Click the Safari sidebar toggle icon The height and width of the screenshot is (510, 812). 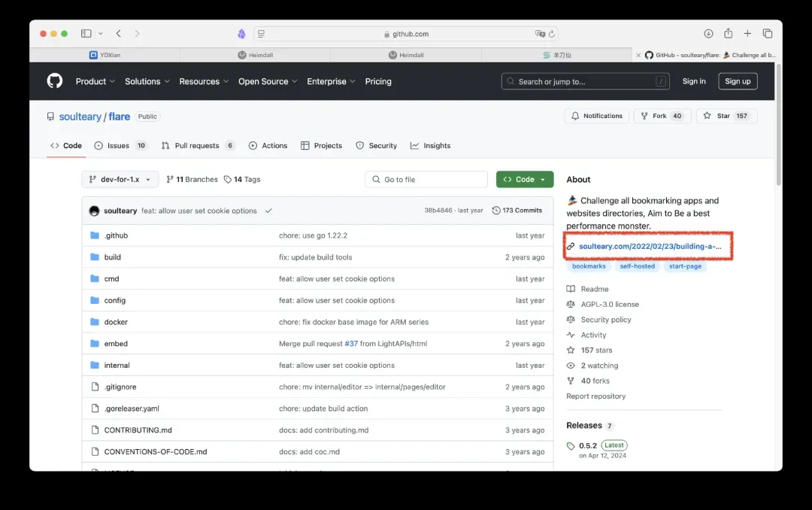pyautogui.click(x=86, y=34)
